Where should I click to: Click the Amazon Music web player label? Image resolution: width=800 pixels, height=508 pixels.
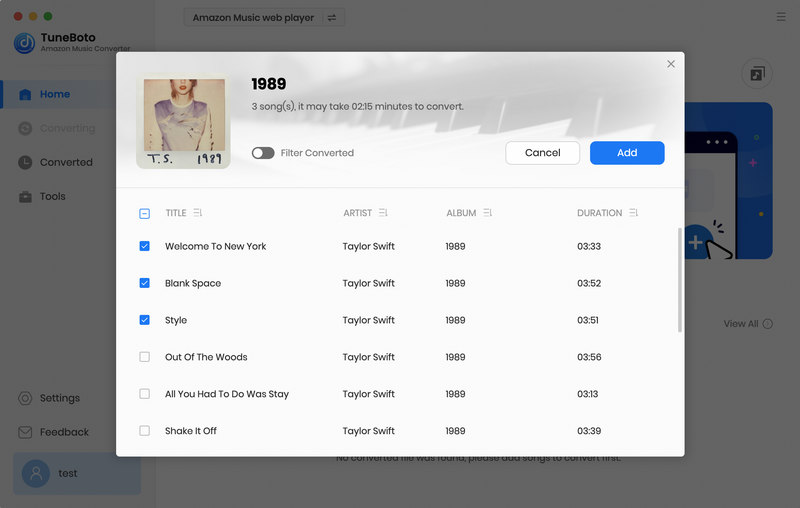(x=253, y=18)
